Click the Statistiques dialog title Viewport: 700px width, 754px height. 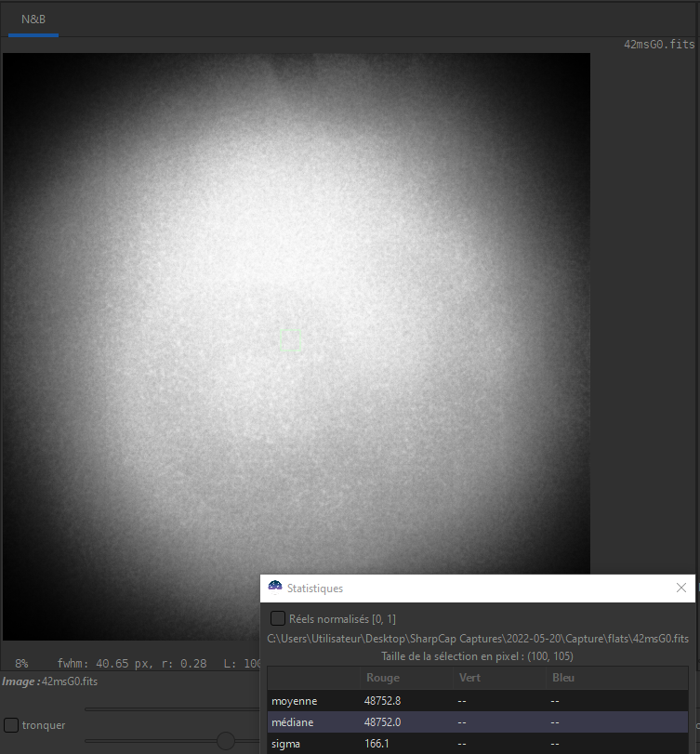coord(315,589)
